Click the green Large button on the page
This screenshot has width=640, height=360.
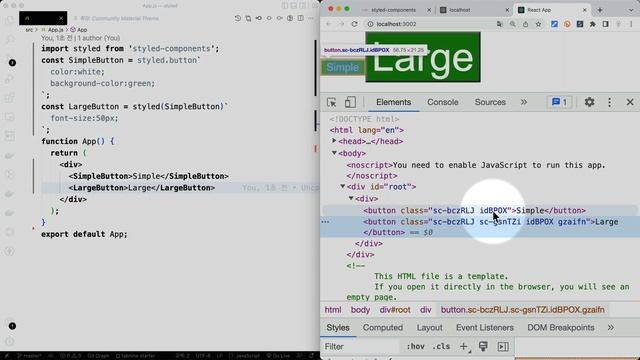pos(423,57)
